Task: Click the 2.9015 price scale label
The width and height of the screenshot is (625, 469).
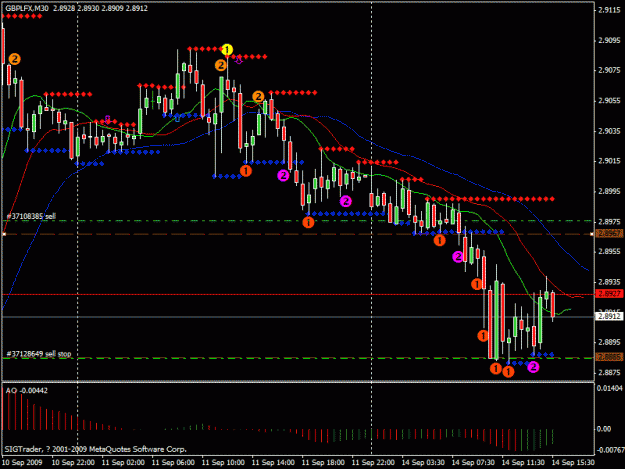Action: coord(609,161)
